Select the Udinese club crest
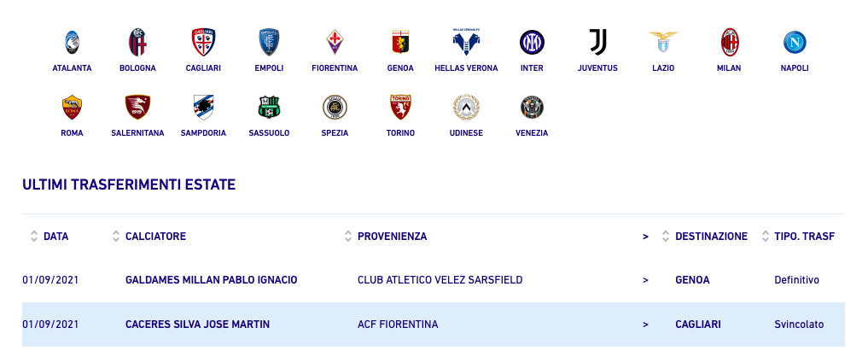Screen dimensions: 868x351 (466, 107)
